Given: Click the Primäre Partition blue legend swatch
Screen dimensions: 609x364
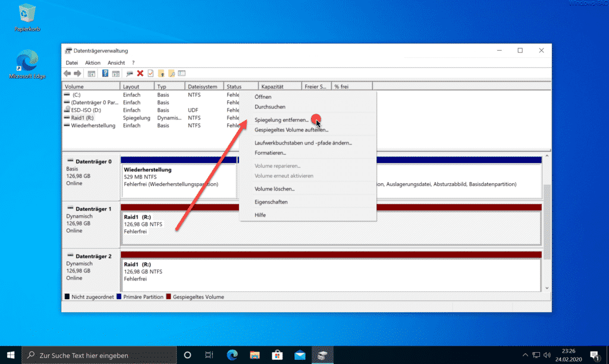Looking at the screenshot, I should coord(119,296).
